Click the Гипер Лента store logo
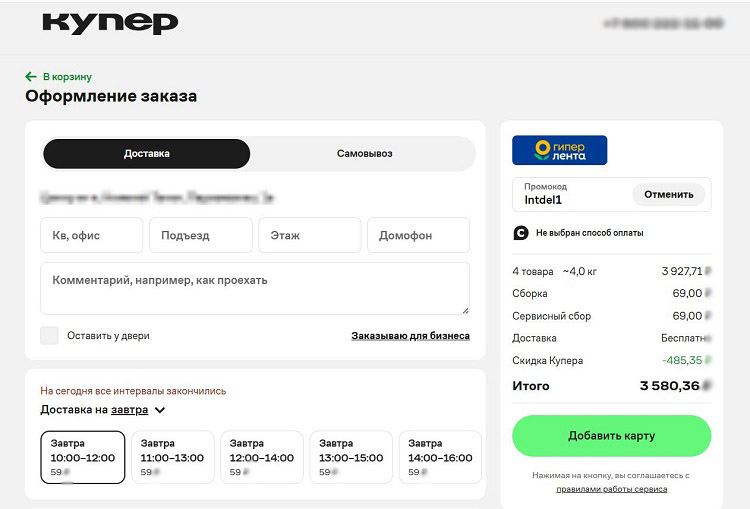This screenshot has height=509, width=750. tap(559, 150)
